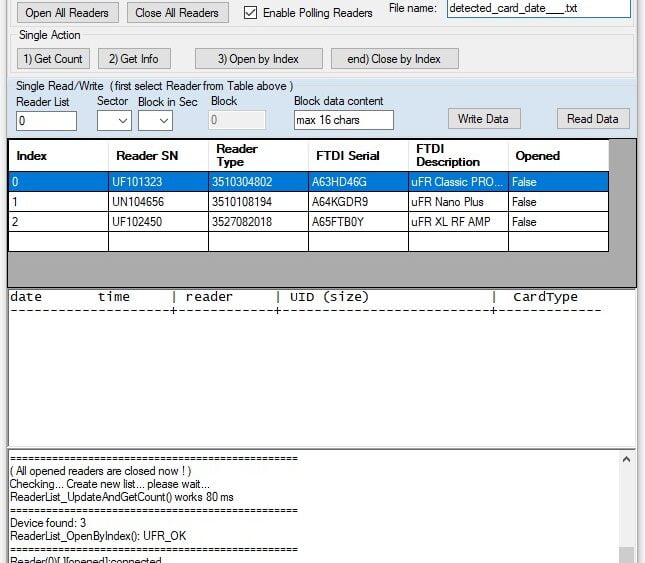Select cell uFR XL RF AMP
Screen dimensions: 645x563
[x=458, y=222]
